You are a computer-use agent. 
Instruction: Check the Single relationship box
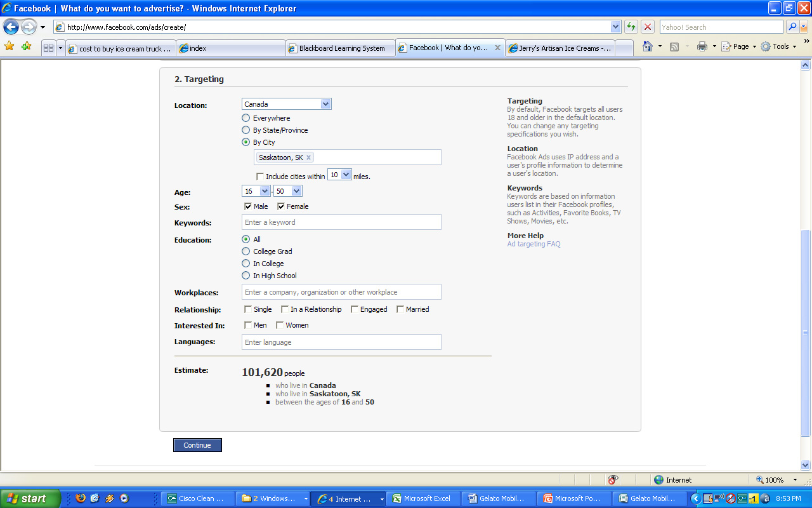point(248,309)
